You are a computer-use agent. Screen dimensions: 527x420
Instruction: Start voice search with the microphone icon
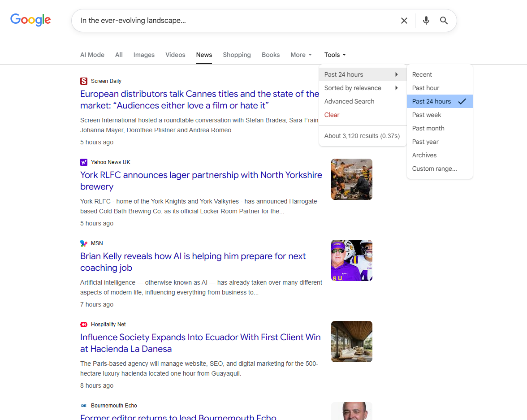[426, 21]
